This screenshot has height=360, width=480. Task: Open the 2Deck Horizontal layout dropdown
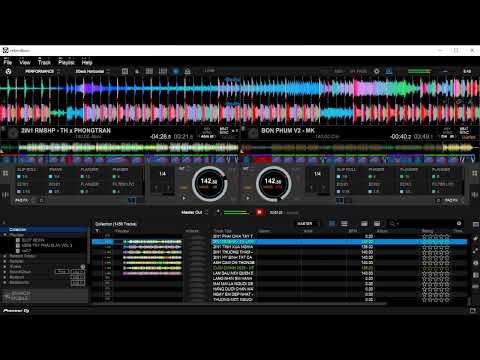pos(92,71)
